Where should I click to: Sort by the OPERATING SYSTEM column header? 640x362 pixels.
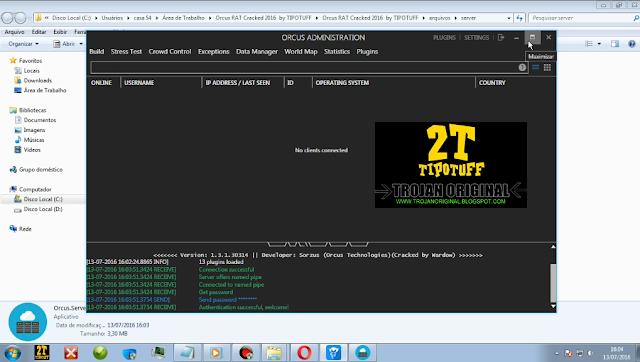pos(342,82)
